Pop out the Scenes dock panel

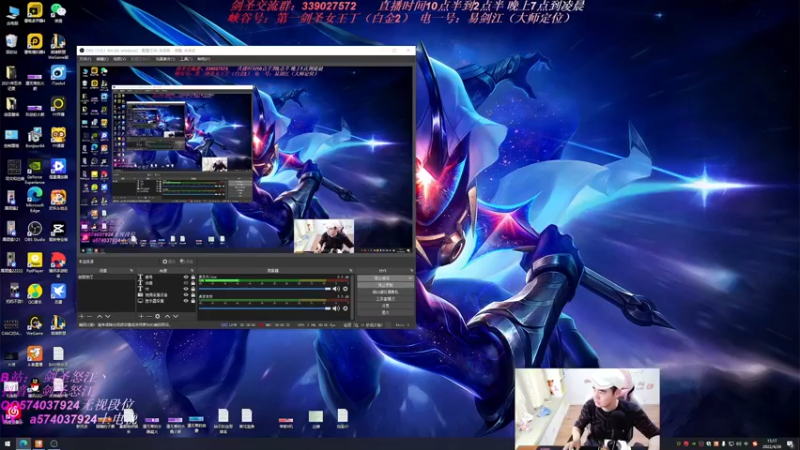[x=132, y=271]
